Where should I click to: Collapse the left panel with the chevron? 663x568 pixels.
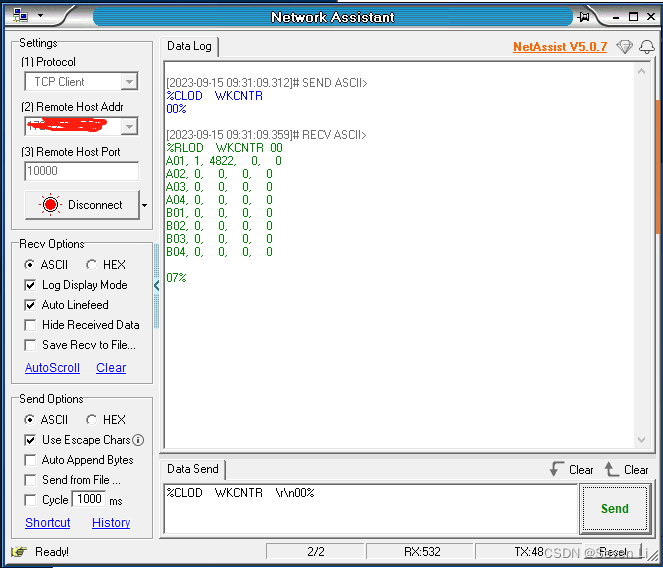click(156, 285)
